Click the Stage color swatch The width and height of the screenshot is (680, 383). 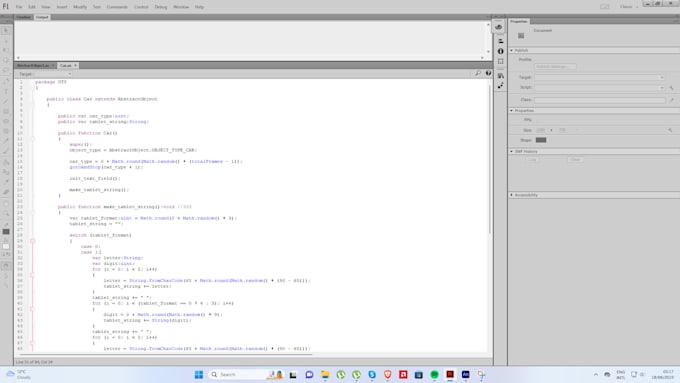(x=541, y=140)
